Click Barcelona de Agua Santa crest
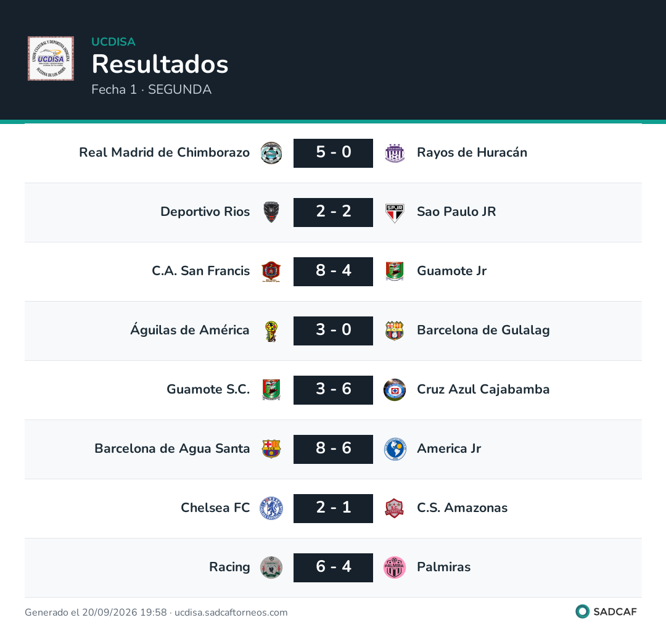Image resolution: width=666 pixels, height=644 pixels. 271,449
